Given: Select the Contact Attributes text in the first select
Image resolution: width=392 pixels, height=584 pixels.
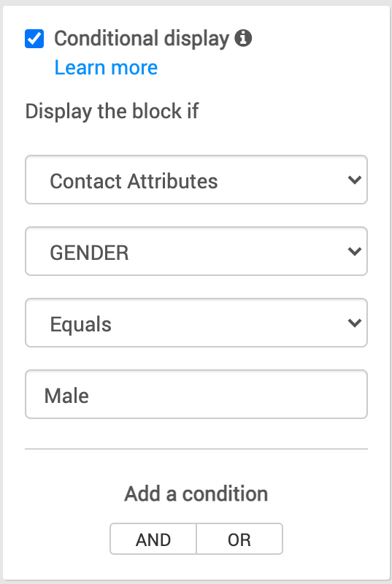Looking at the screenshot, I should tap(134, 181).
